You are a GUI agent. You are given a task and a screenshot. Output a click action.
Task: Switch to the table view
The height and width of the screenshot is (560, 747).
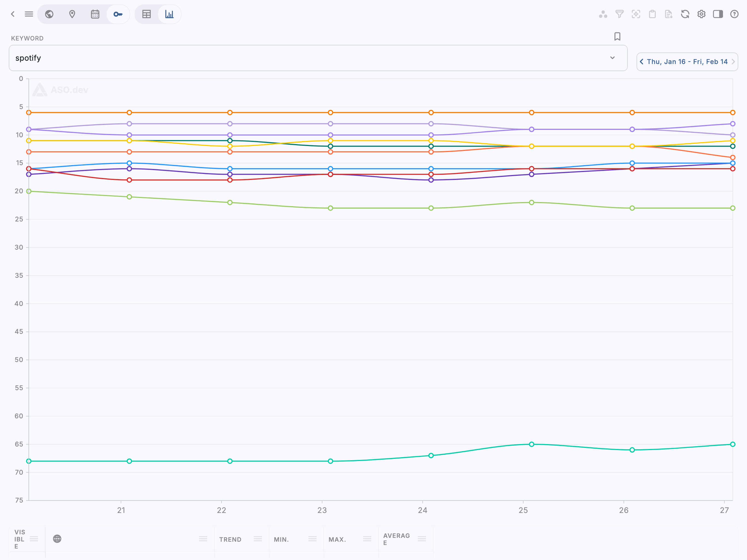(147, 14)
